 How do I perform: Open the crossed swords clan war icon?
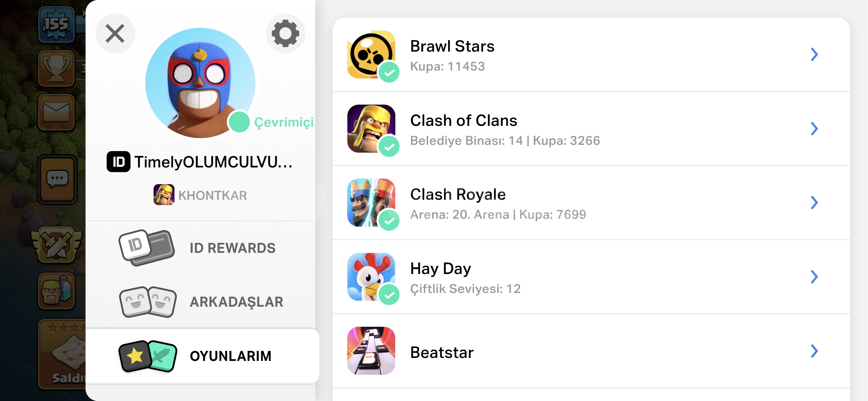(x=56, y=245)
